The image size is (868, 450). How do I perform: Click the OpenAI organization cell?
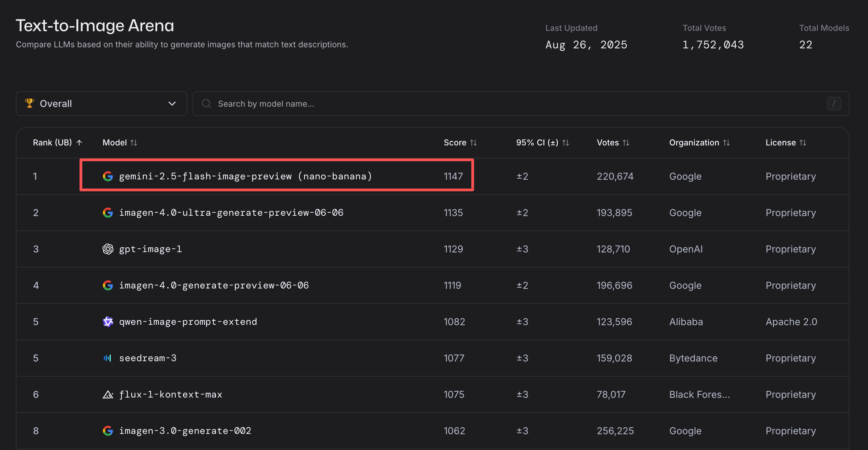pos(686,249)
